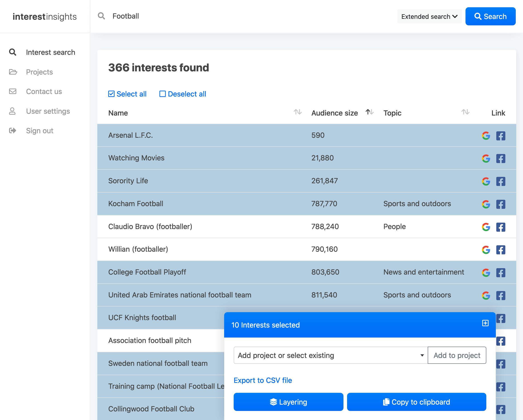This screenshot has height=420, width=523.
Task: Sort table by Audience size
Action: [369, 112]
